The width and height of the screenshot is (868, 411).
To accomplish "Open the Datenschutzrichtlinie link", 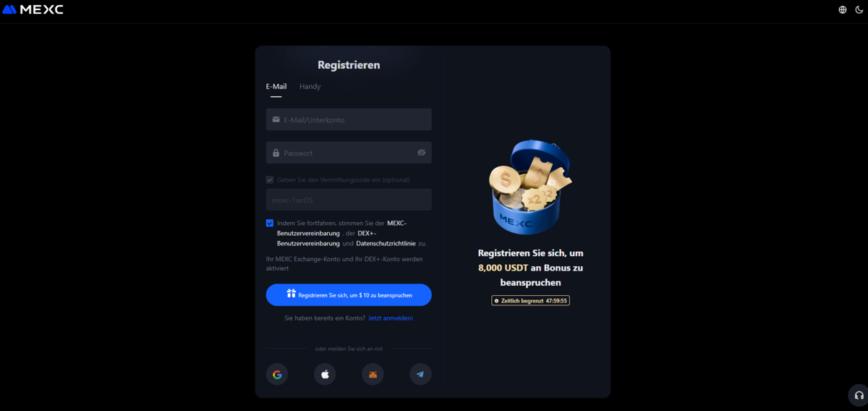I will tap(386, 243).
